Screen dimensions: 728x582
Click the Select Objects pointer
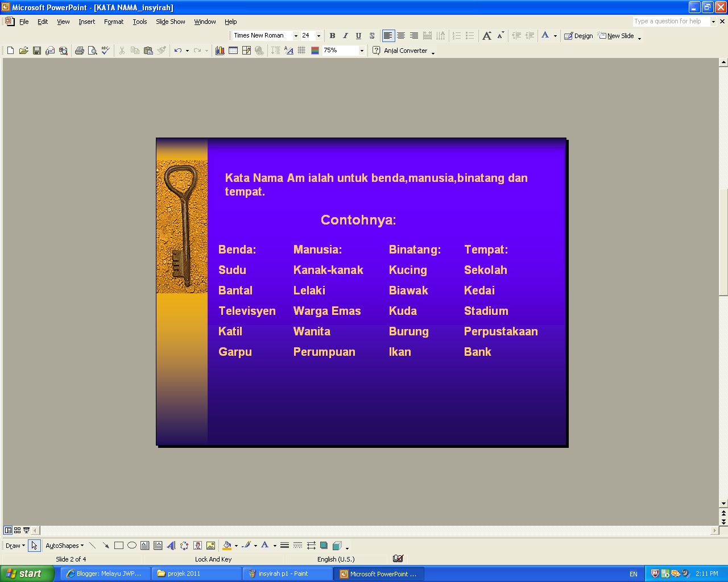click(x=34, y=546)
